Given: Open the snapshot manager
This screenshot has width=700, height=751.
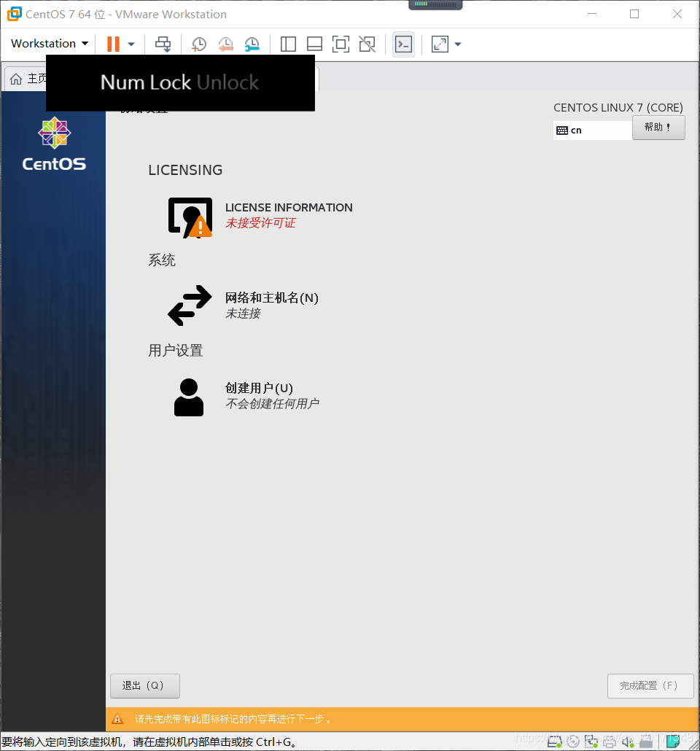Looking at the screenshot, I should click(x=252, y=44).
